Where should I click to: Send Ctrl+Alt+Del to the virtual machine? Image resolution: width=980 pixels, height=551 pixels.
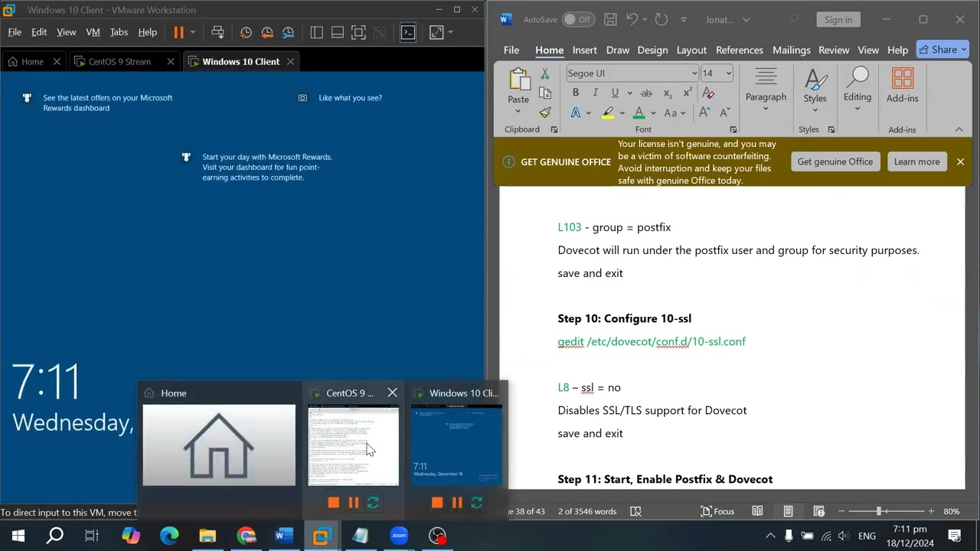click(x=217, y=32)
